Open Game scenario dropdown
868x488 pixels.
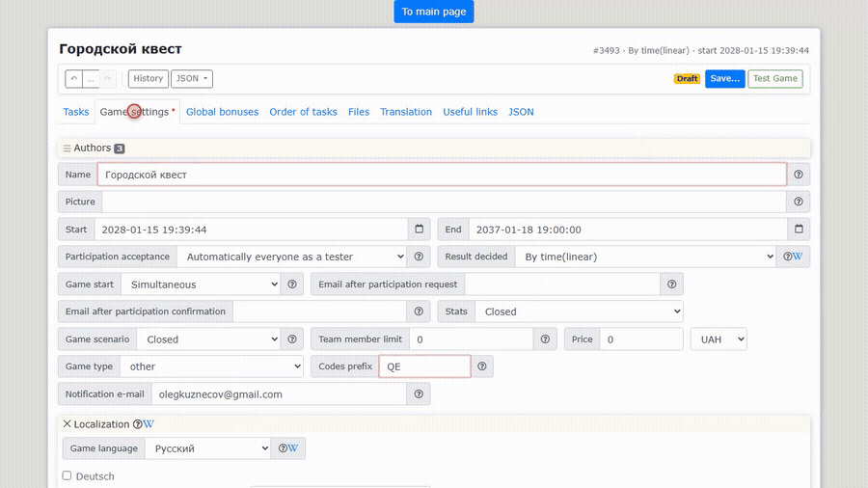(x=208, y=339)
